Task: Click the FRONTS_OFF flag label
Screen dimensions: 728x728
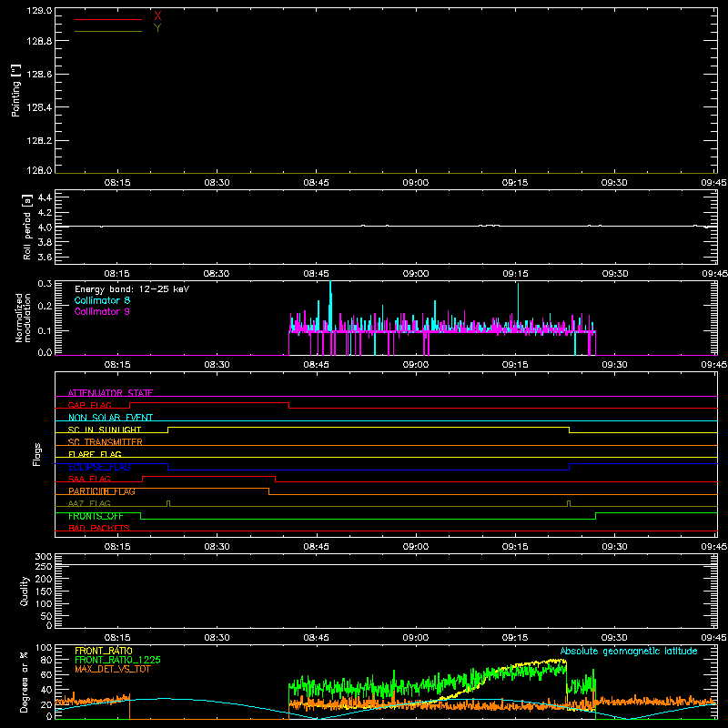Action: point(96,516)
